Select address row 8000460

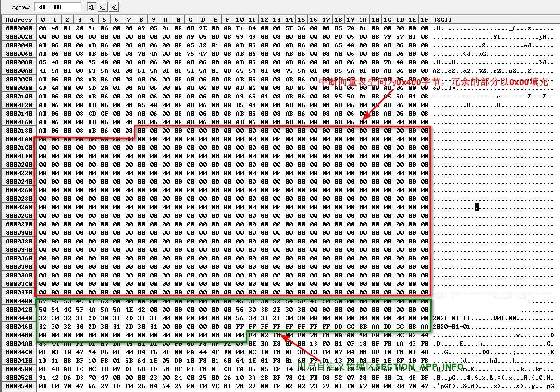coord(19,327)
